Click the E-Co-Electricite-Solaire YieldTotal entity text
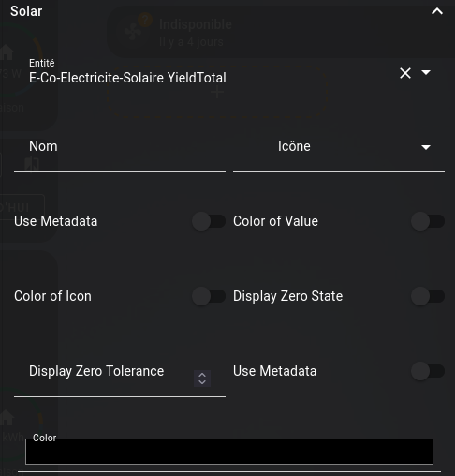 [127, 78]
